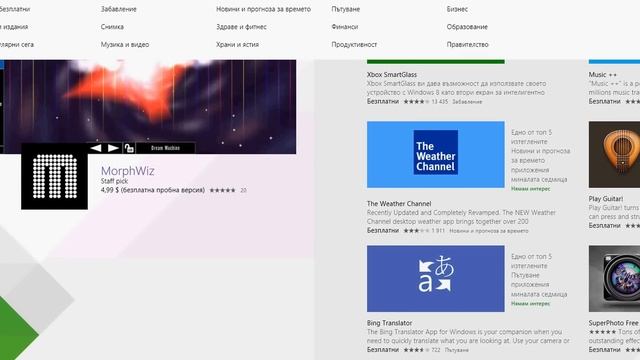Screen dimensions: 640x360
Task: Select Новини и прогноза за времето category
Action: (263, 9)
